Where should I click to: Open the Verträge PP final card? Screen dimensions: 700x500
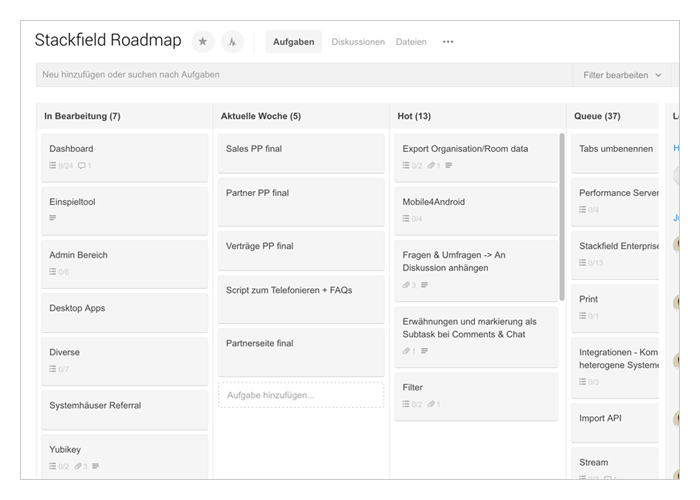(301, 250)
